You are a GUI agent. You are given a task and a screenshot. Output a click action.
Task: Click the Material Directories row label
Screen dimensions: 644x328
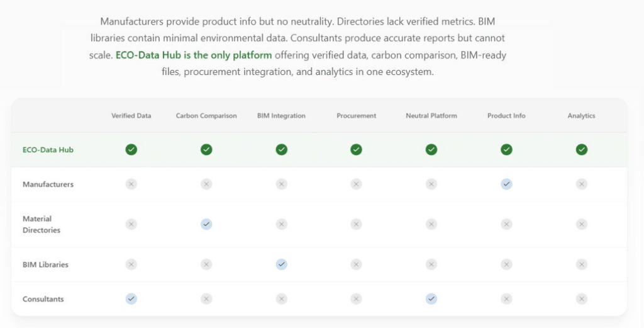pos(42,224)
